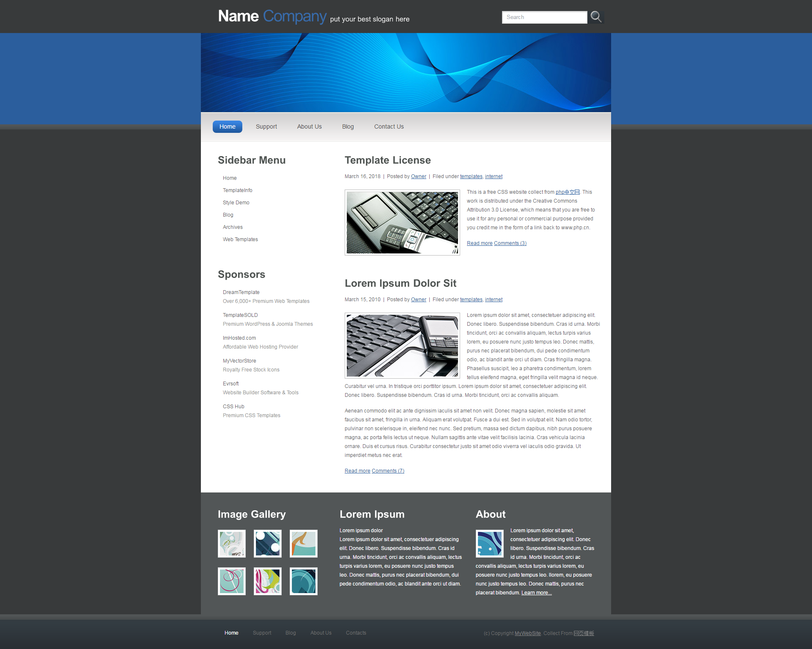The width and height of the screenshot is (812, 649).
Task: Click Home in the footer menu
Action: [231, 633]
